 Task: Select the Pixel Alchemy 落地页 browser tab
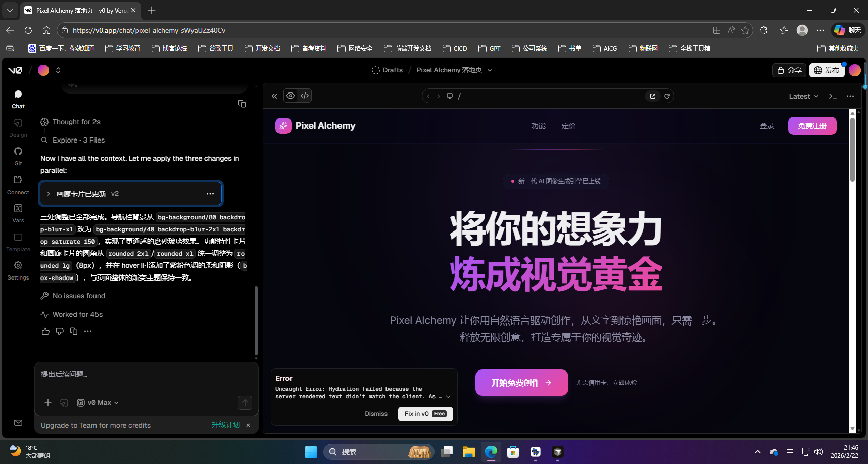[x=76, y=10]
